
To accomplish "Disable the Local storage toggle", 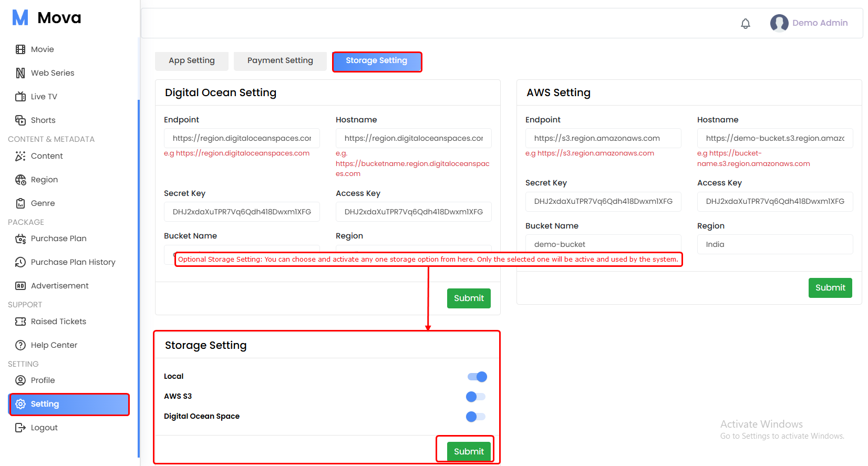I will 477,377.
